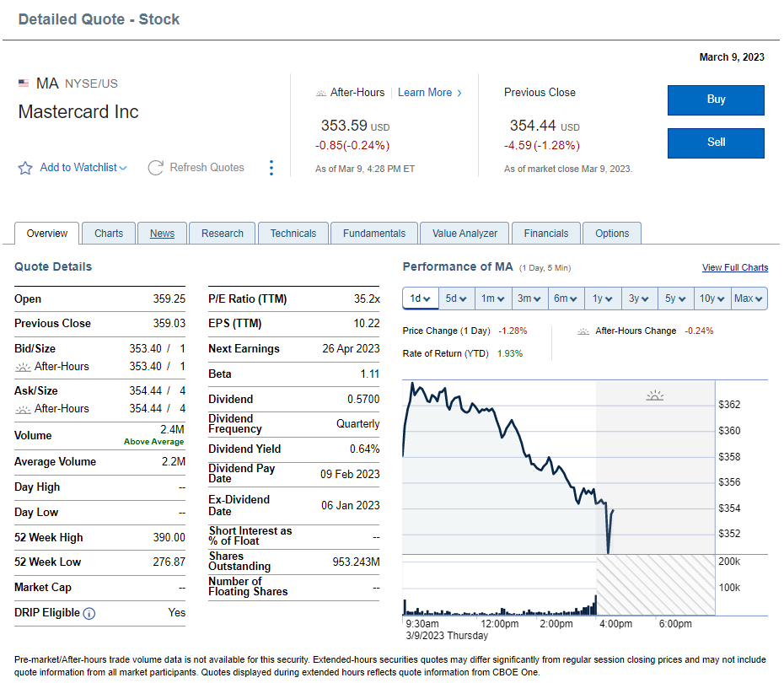Click the Buy button
Viewport: 784px width, 683px height.
tap(716, 100)
